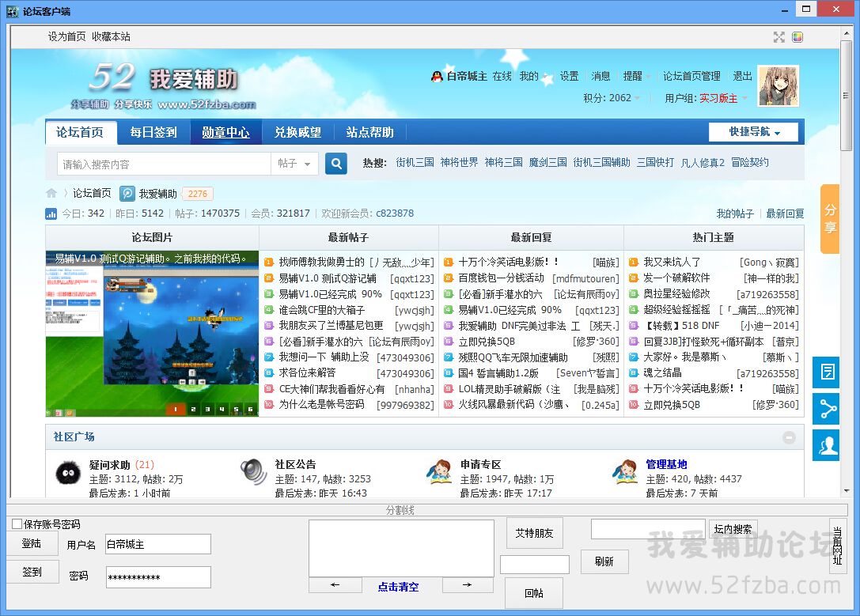Open the 勋章中心 tab
The image size is (860, 616).
pyautogui.click(x=225, y=132)
